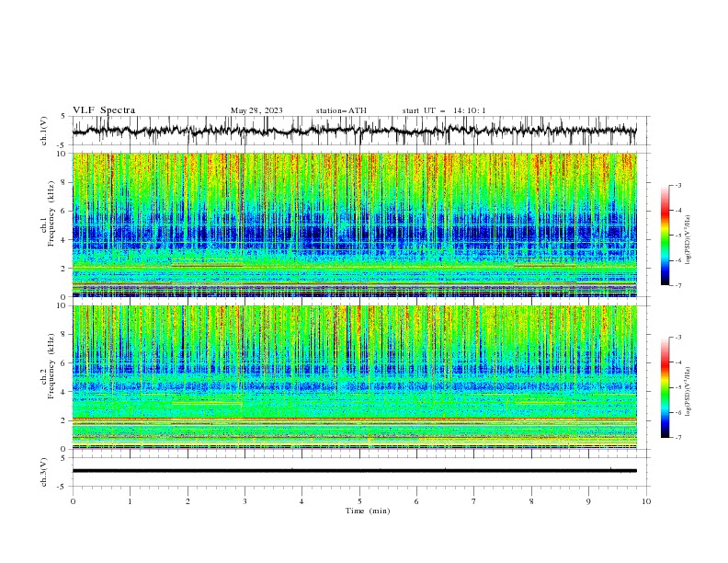Click the time axis tick label "10"

[x=646, y=501]
